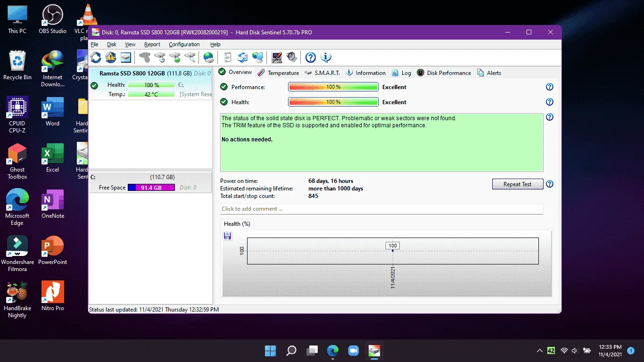This screenshot has height=362, width=644.
Task: Click the disk icon with magnifying glass
Action: (190, 58)
